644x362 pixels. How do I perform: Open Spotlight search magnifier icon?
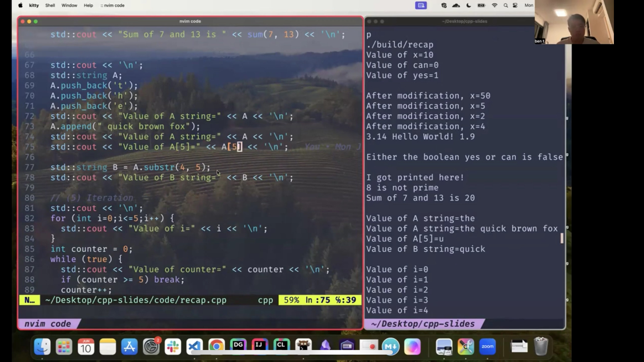505,5
